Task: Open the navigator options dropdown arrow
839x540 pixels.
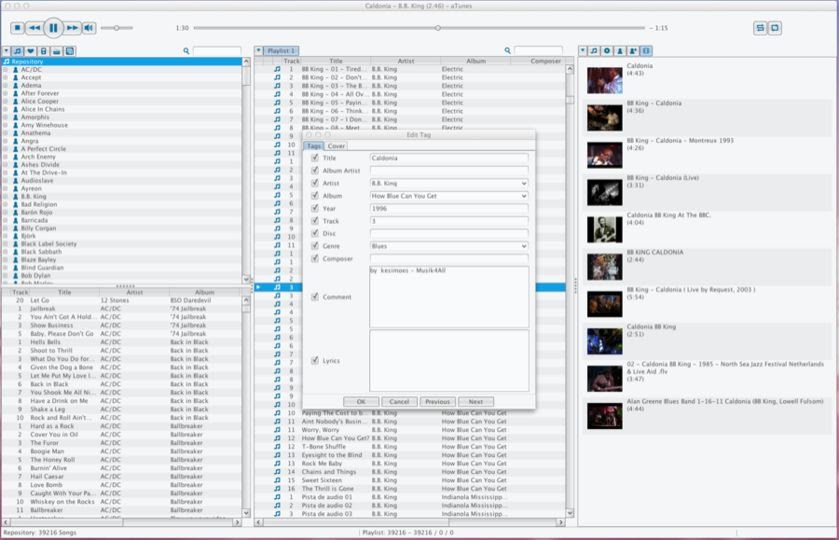Action: click(6, 51)
